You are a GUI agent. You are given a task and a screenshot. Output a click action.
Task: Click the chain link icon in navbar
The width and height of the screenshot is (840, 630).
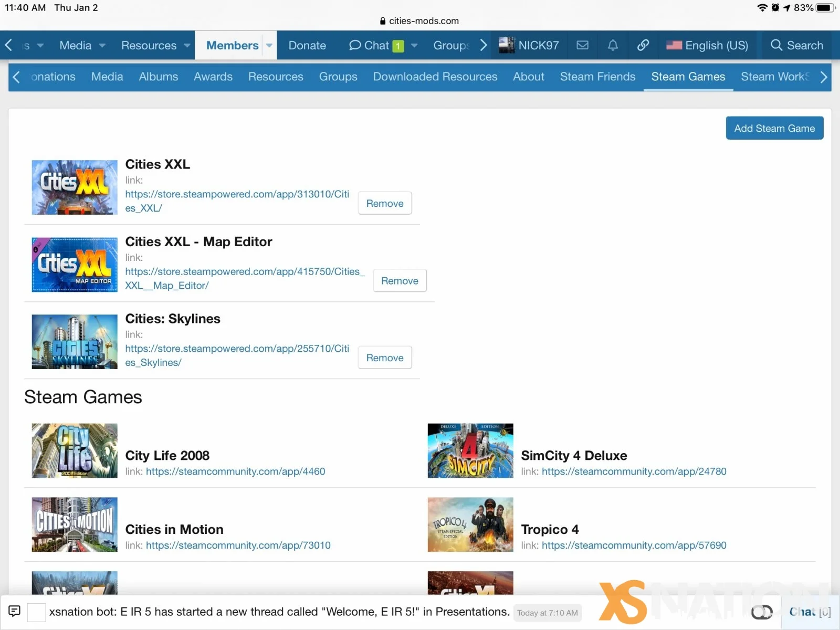pyautogui.click(x=643, y=45)
